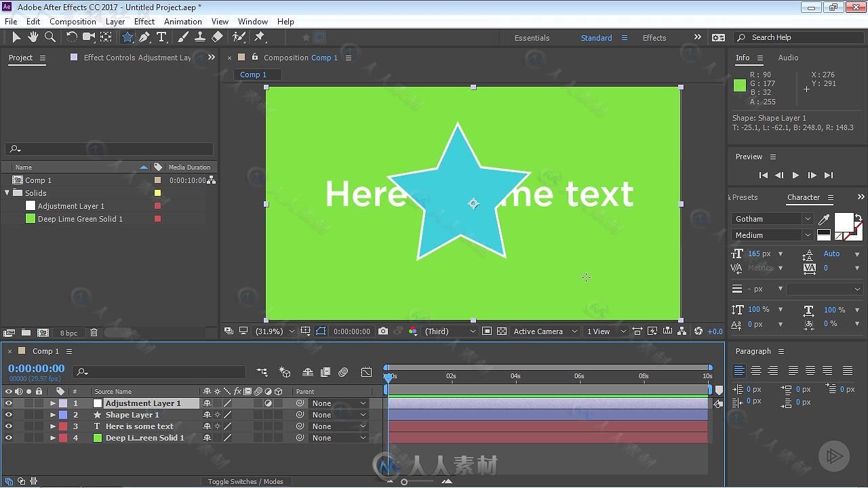Select the Clone Stamp tool
The width and height of the screenshot is (868, 488).
point(200,37)
